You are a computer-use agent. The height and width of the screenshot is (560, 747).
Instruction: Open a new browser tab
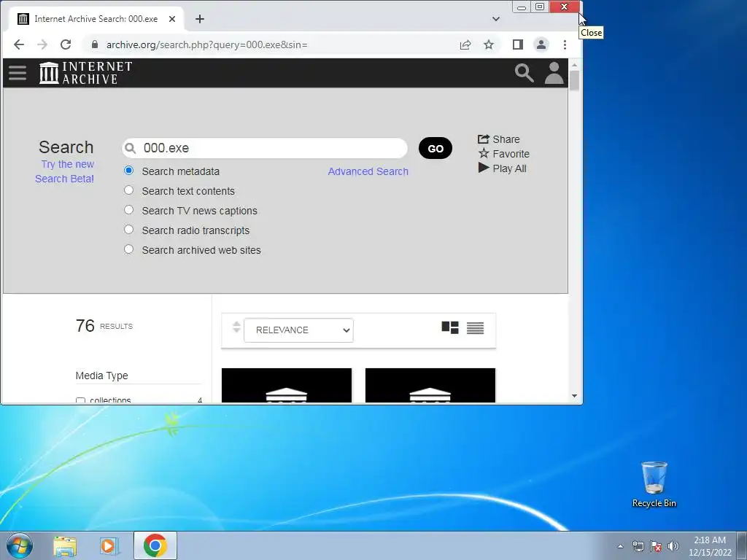tap(200, 19)
